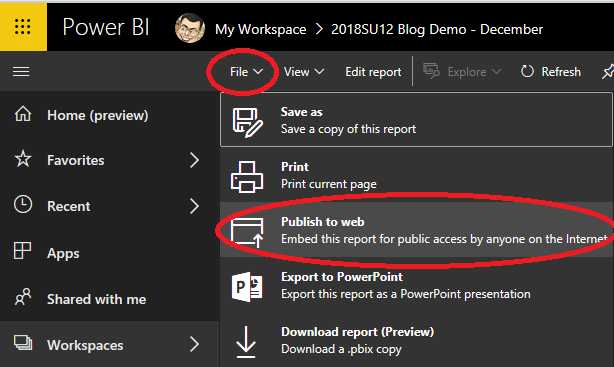Expand the Workspaces flyout arrow
The width and height of the screenshot is (614, 367).
(195, 344)
